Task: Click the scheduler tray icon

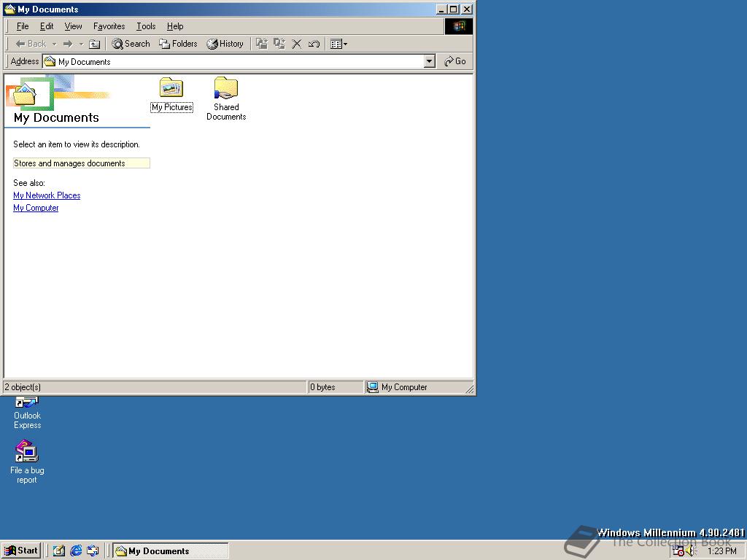Action: [x=678, y=551]
